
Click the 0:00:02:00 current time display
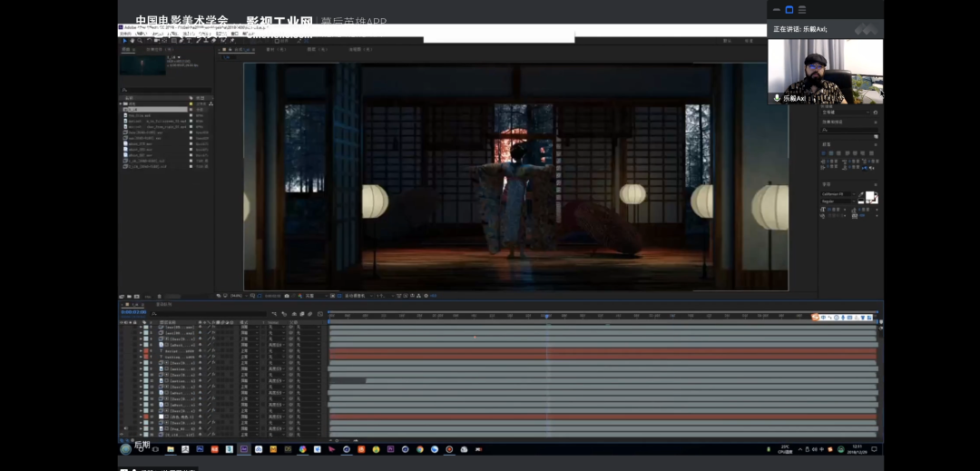coord(134,312)
